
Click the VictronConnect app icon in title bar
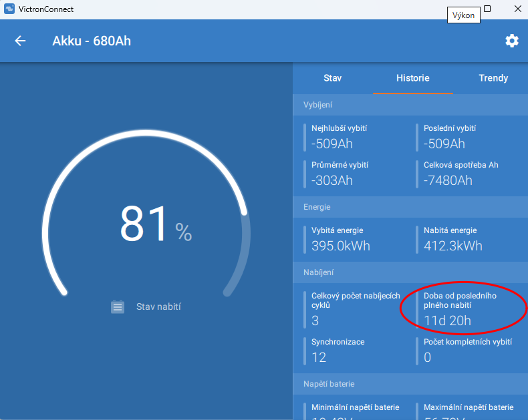(9, 9)
